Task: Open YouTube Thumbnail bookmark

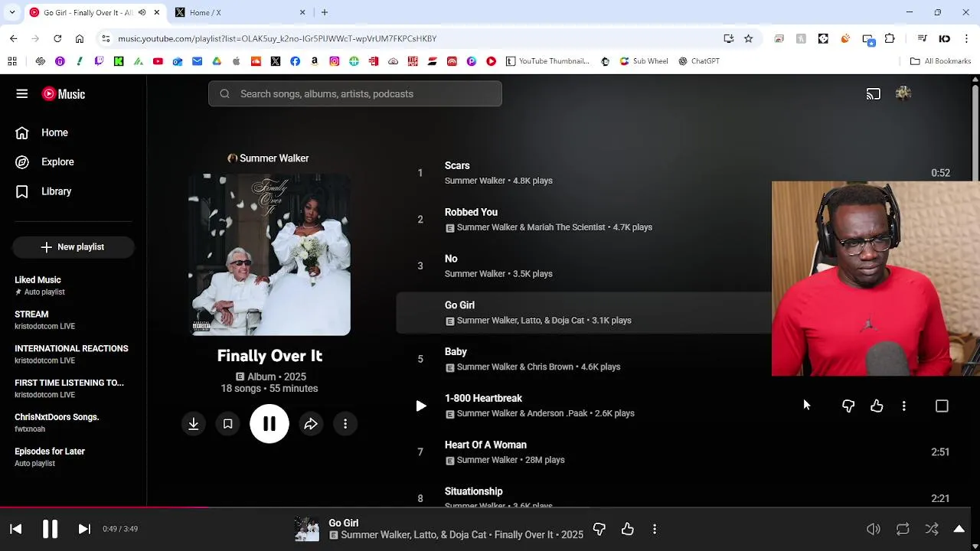Action: click(548, 61)
